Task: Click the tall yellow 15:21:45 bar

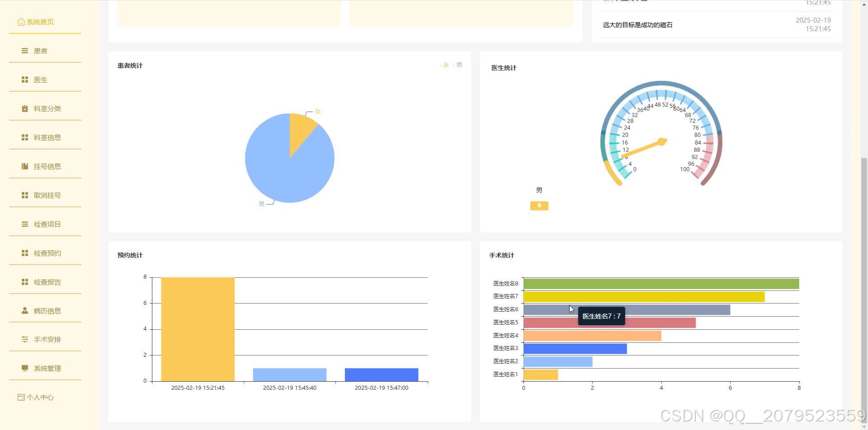Action: point(198,329)
